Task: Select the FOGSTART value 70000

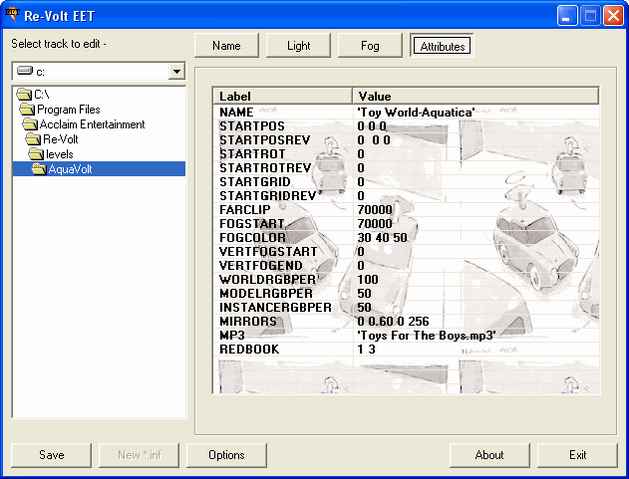Action: pos(476,223)
